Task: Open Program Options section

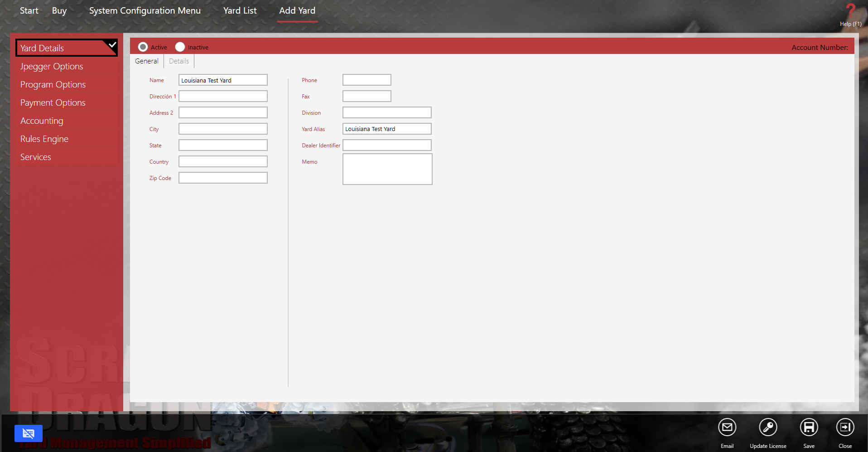Action: pos(67,84)
